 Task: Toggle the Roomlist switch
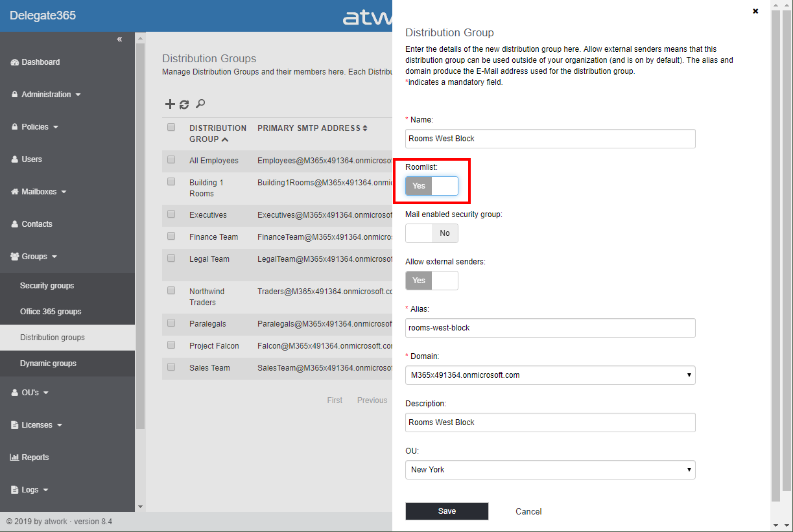[432, 186]
